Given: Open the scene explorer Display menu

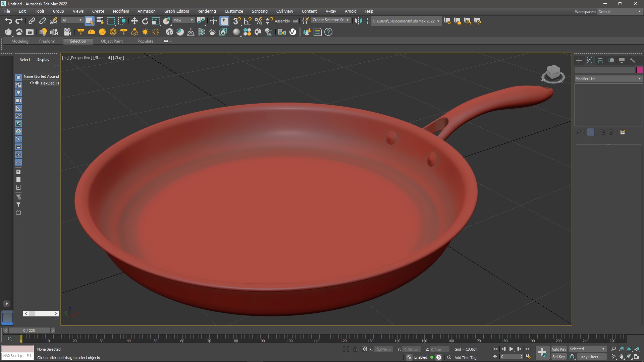Looking at the screenshot, I should (43, 60).
